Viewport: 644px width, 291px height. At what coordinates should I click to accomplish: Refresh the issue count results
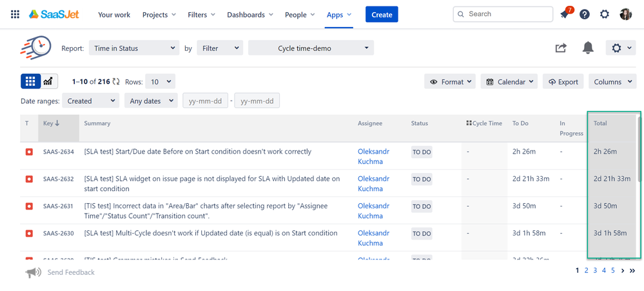coord(116,82)
